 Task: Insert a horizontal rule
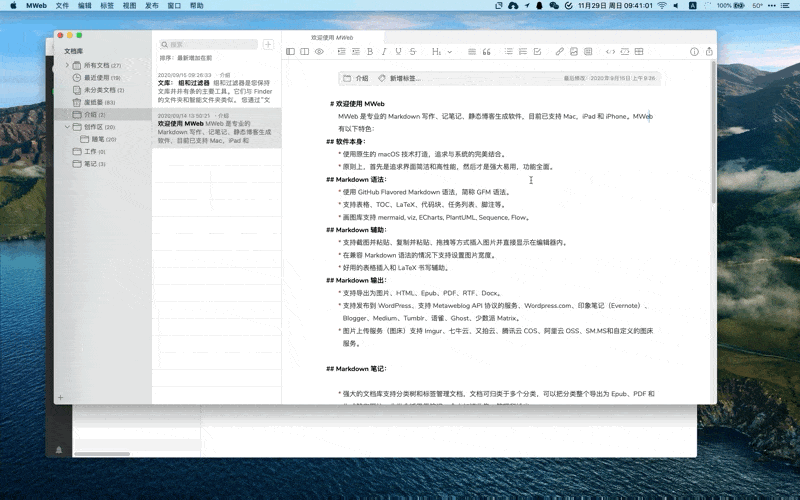pos(472,52)
